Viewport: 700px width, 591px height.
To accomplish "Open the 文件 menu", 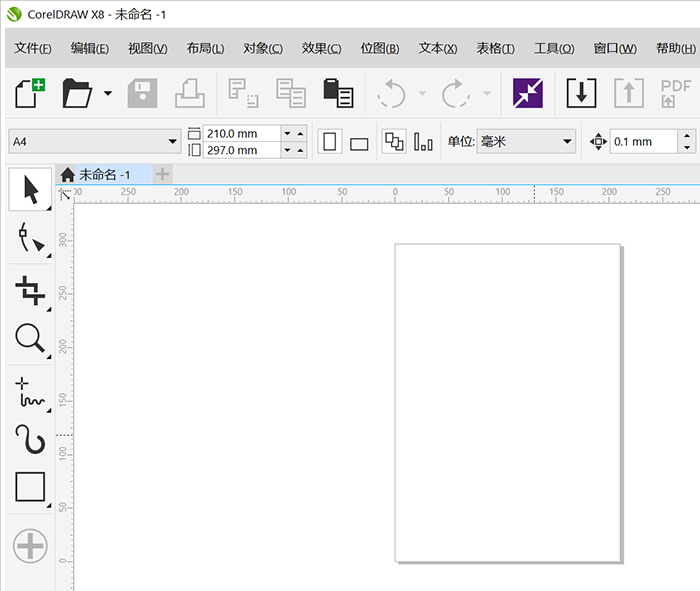I will coord(33,49).
